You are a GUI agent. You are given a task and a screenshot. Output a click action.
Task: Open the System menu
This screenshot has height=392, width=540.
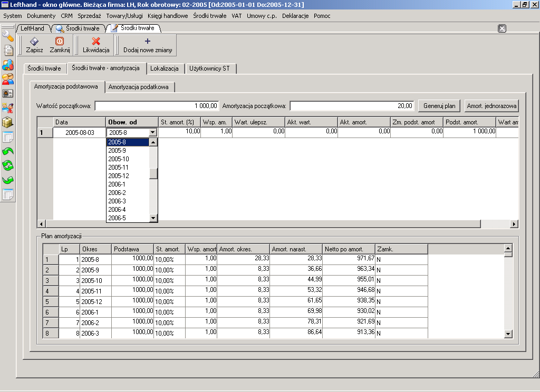[x=13, y=16]
